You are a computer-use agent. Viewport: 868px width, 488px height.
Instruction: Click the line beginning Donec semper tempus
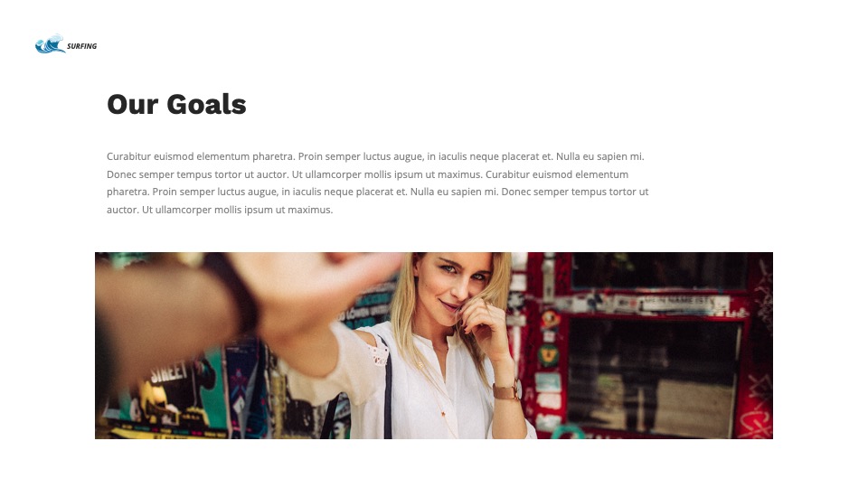pyautogui.click(x=368, y=174)
